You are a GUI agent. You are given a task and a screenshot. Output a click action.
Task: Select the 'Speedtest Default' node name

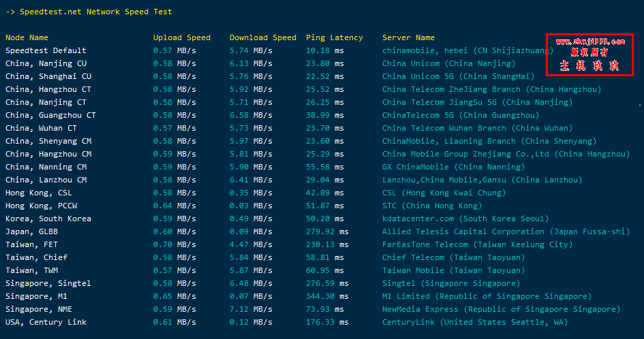pos(46,50)
